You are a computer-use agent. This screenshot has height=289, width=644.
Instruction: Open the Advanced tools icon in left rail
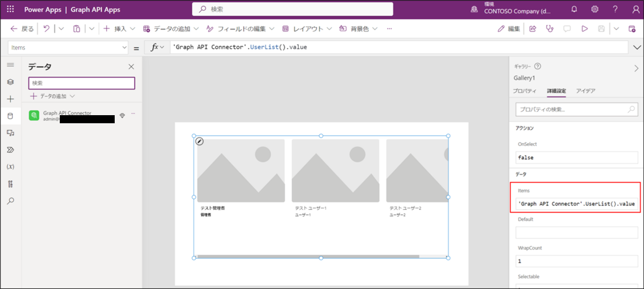[11, 184]
